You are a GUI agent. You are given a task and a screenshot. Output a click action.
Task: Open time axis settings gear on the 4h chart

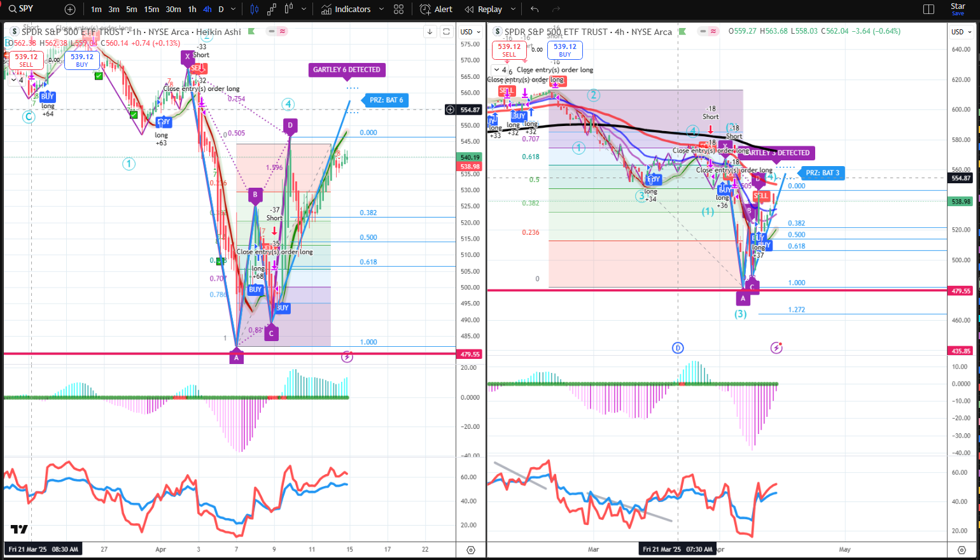[x=962, y=550]
